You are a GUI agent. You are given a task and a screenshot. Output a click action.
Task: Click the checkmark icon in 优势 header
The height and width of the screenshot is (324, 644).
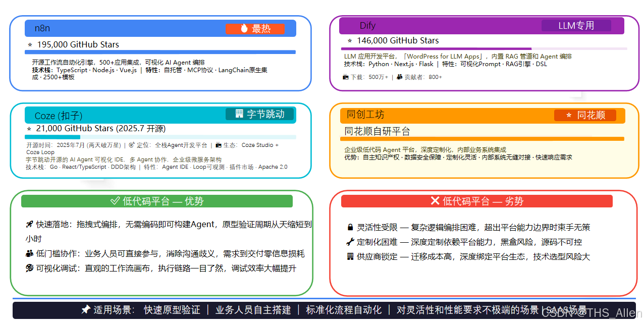115,201
